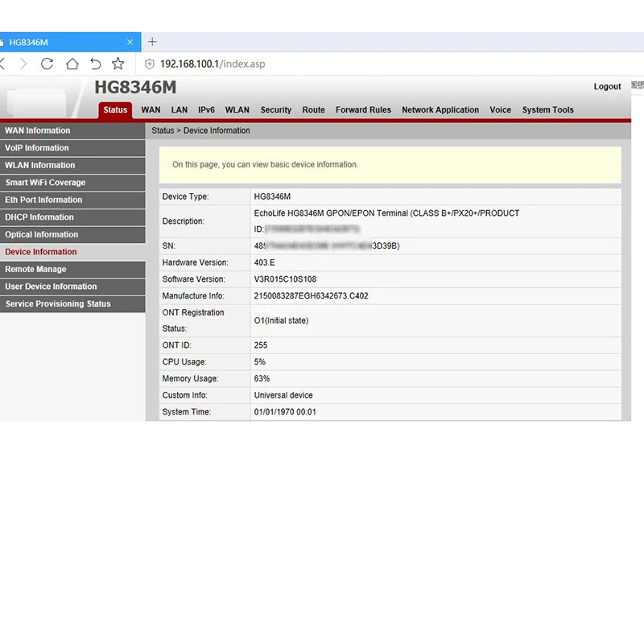Select DHCP Information in sidebar
The width and height of the screenshot is (644, 644).
coord(72,217)
